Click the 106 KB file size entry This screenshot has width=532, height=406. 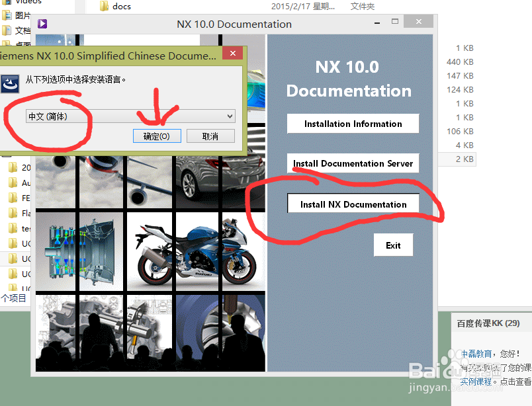tap(460, 132)
